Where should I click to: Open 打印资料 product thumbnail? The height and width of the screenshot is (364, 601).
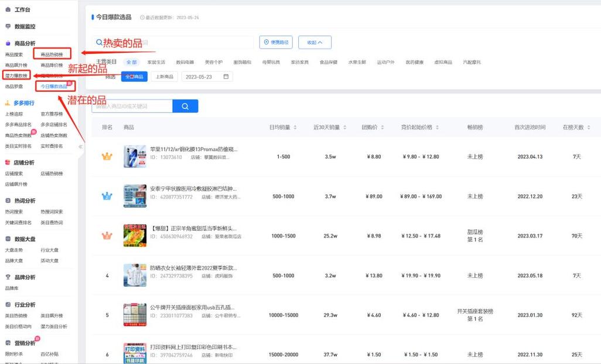coord(135,353)
